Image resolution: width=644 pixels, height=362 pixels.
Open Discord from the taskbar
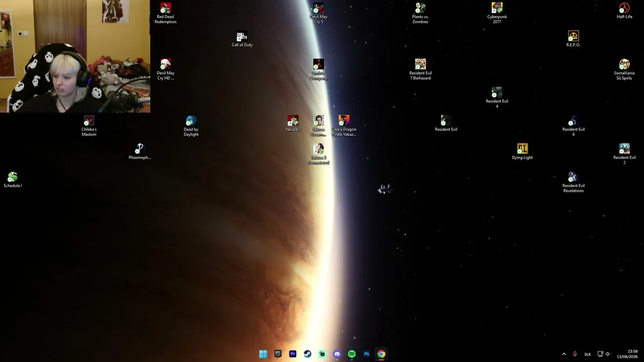point(337,354)
